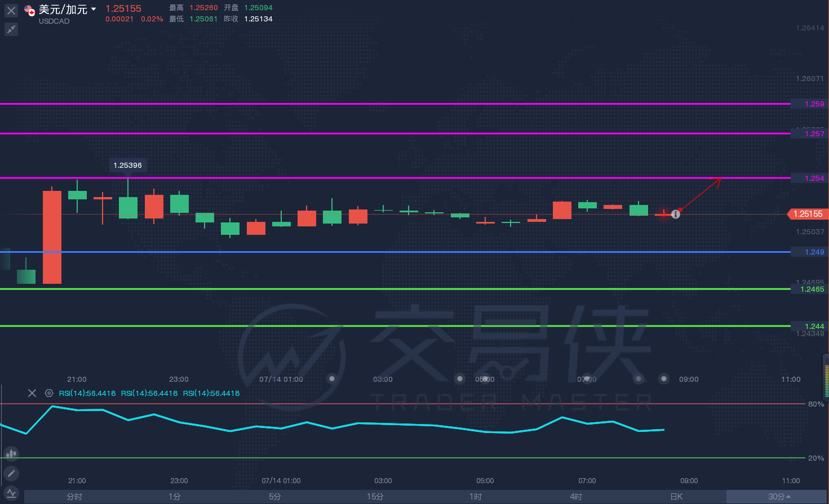Open RSI indicator hexagon settings

(x=49, y=393)
